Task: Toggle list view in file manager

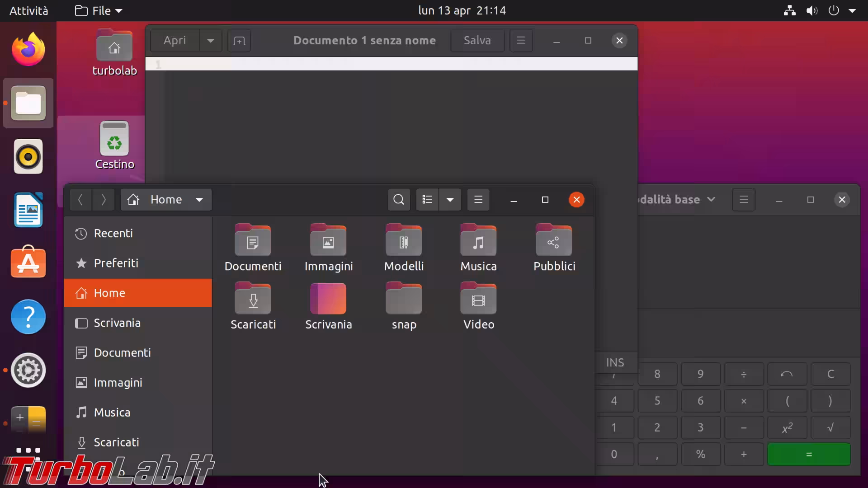Action: pos(427,200)
